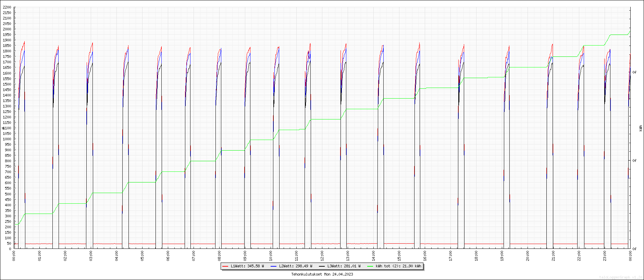Image resolution: width=644 pixels, height=280 pixels.
Task: Click the Tehonkulutukset Mon 24.04.2023 title
Action: coord(322,274)
